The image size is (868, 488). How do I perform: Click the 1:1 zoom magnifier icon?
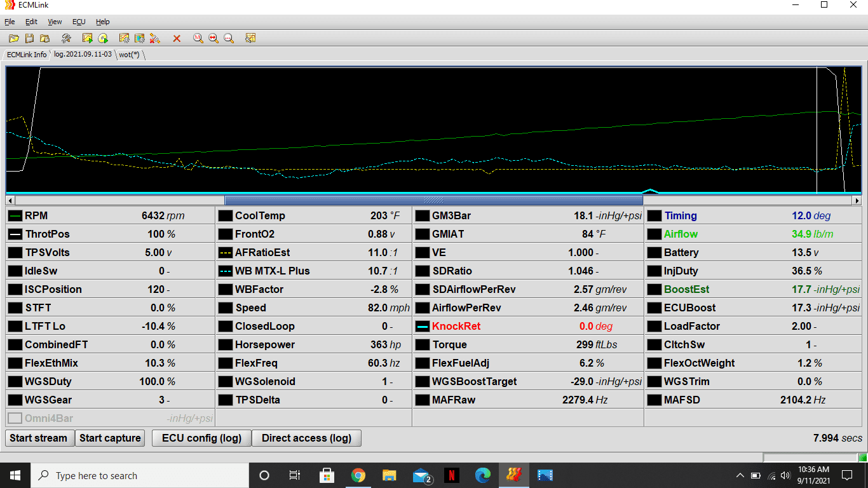[x=198, y=38]
